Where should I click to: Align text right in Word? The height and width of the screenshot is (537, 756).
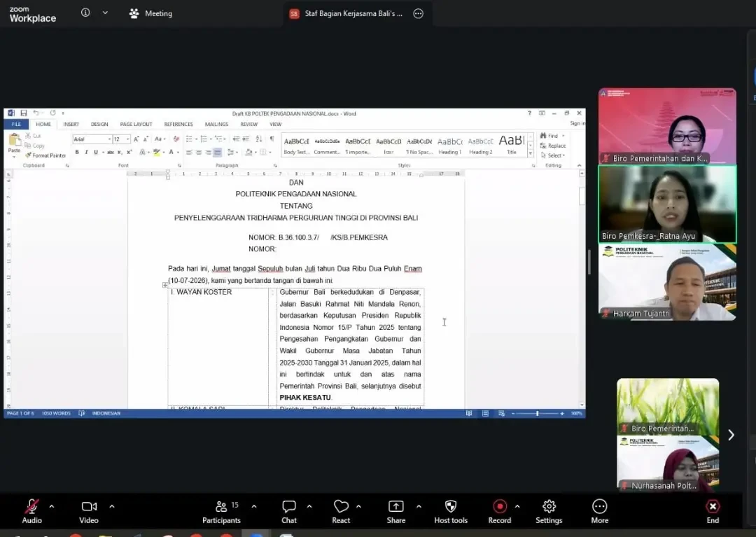(209, 153)
